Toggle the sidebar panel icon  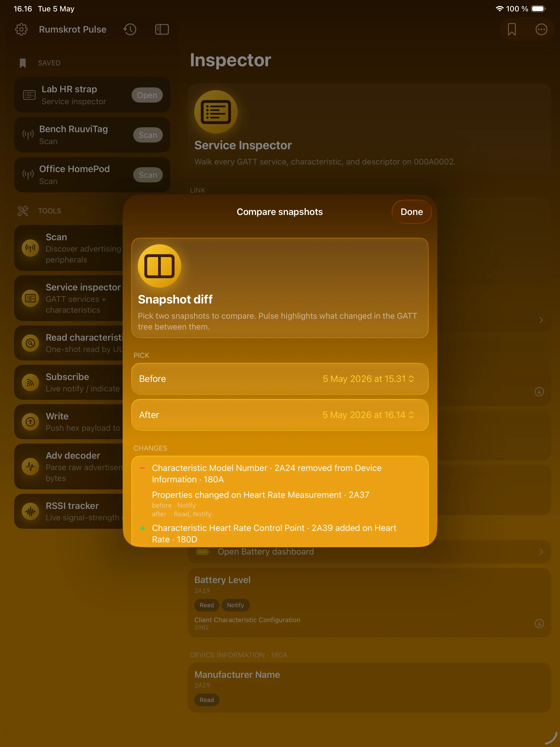162,29
